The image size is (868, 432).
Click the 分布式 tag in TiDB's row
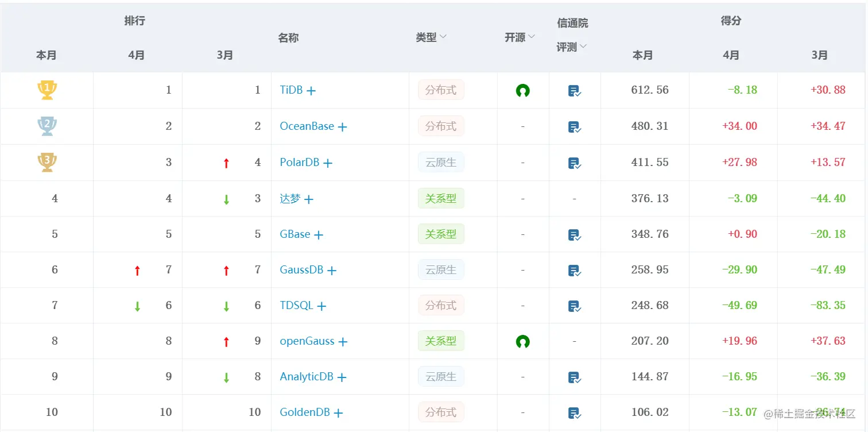point(441,90)
